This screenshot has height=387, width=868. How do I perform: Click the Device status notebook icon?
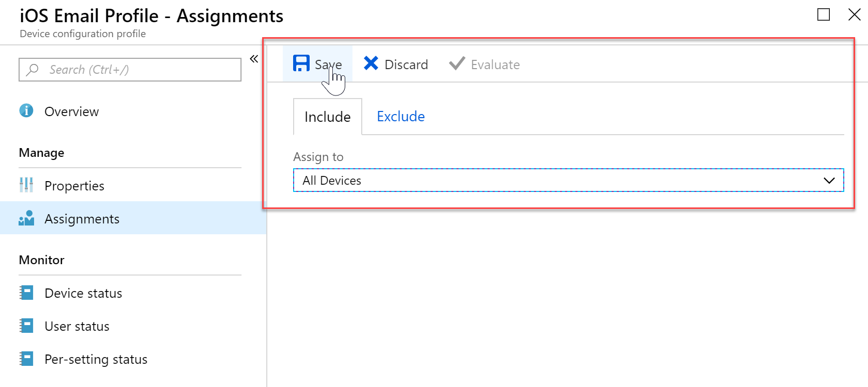(x=26, y=293)
